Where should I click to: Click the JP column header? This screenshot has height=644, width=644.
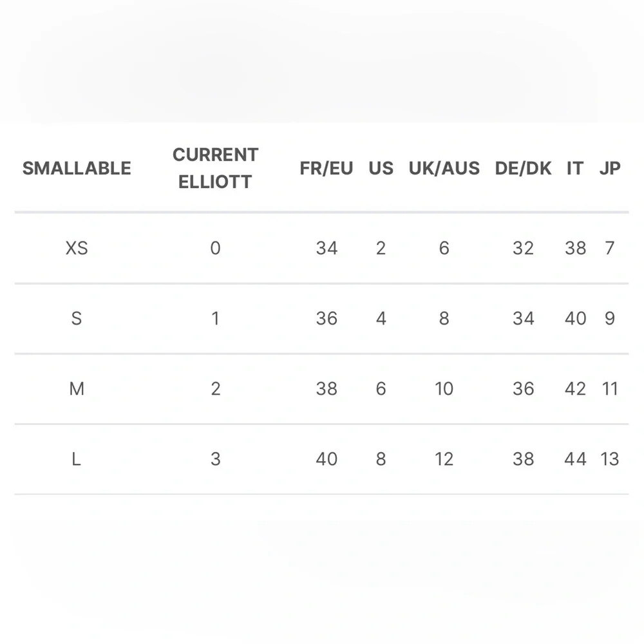tap(610, 169)
